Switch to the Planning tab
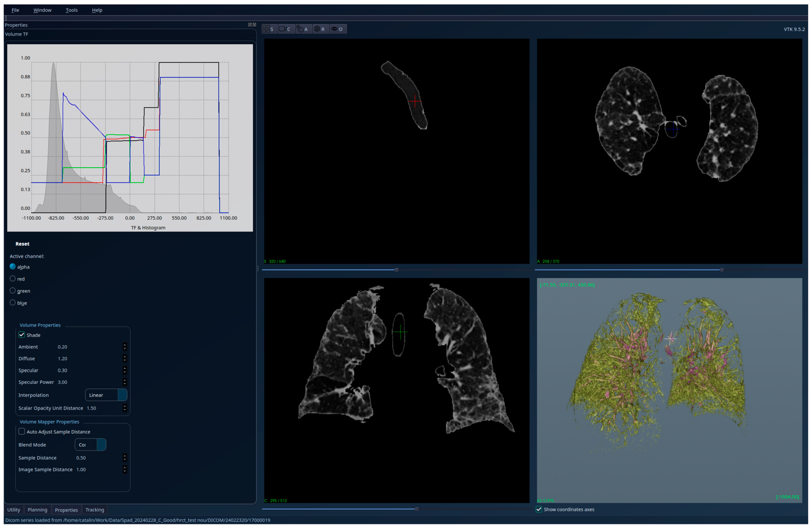The image size is (812, 530). pyautogui.click(x=37, y=510)
